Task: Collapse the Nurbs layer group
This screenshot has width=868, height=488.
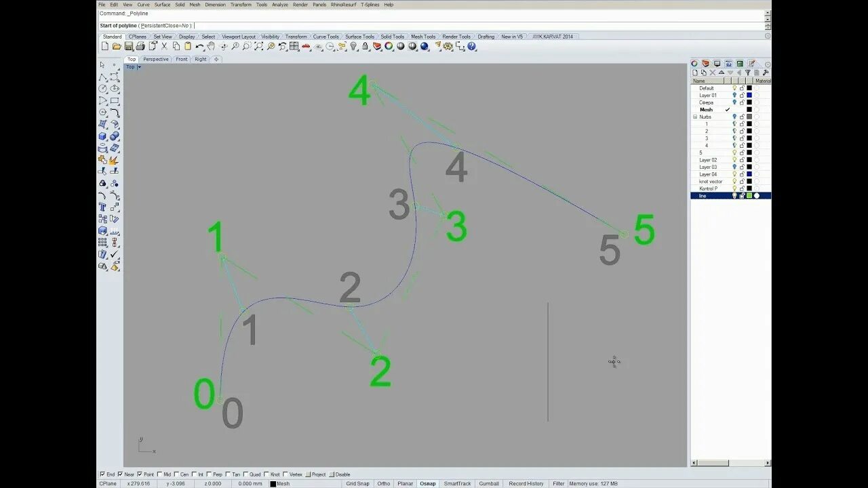Action: click(695, 117)
